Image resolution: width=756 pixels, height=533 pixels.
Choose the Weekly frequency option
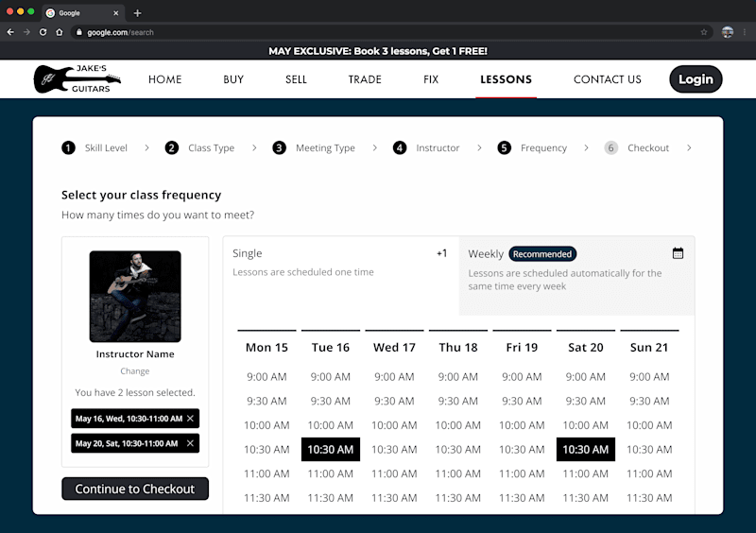(576, 275)
